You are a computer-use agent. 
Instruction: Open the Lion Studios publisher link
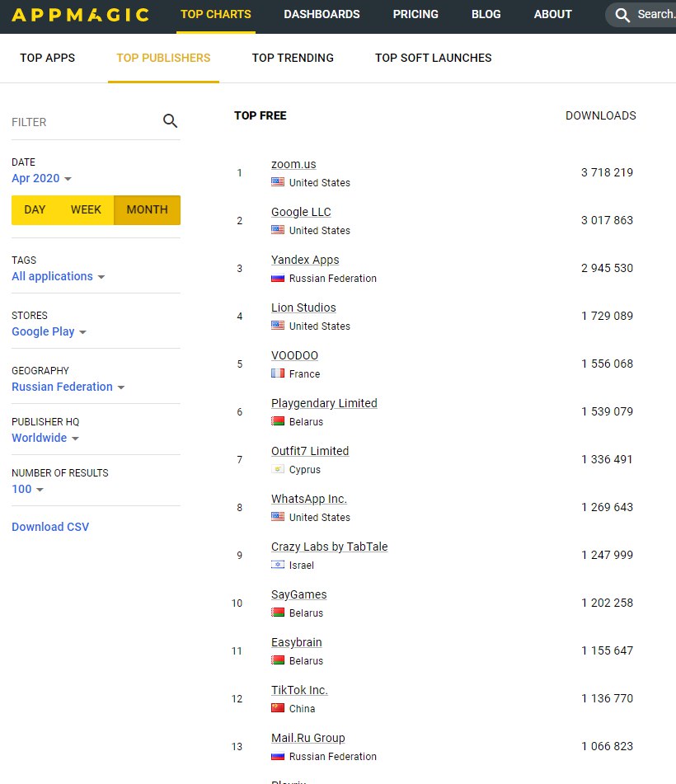point(303,307)
